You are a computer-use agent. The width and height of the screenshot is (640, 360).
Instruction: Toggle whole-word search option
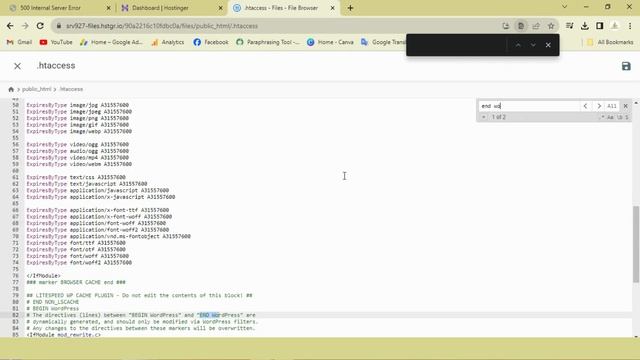click(620, 117)
